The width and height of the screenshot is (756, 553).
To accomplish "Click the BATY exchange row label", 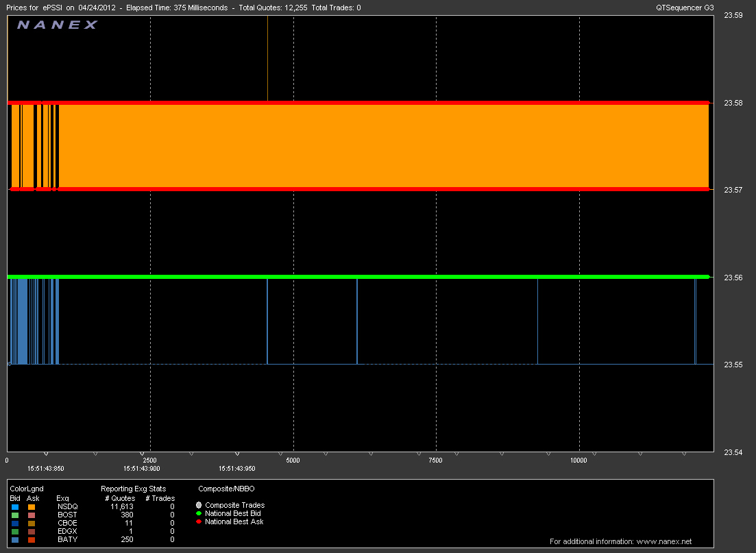I will click(67, 539).
